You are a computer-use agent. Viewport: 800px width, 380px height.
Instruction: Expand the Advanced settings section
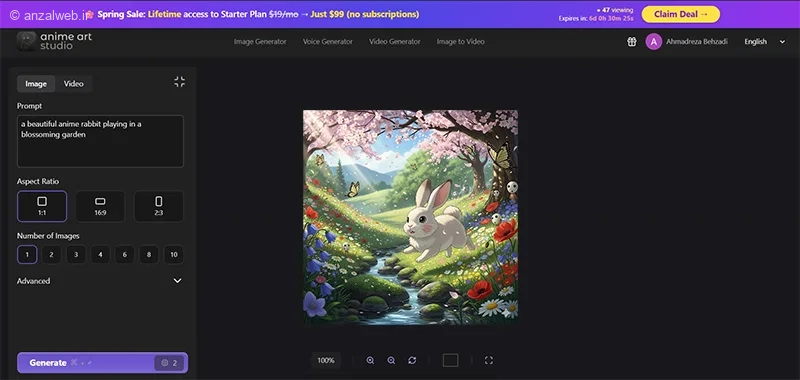pyautogui.click(x=100, y=281)
